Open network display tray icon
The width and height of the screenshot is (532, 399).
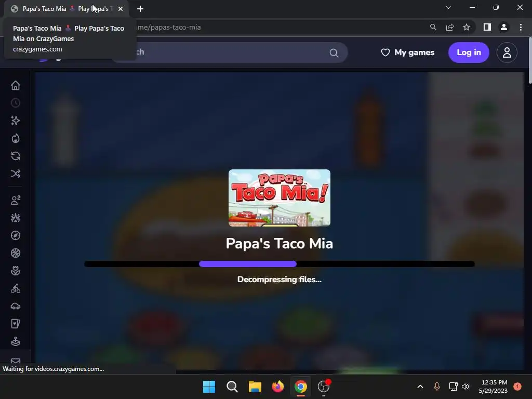[453, 387]
